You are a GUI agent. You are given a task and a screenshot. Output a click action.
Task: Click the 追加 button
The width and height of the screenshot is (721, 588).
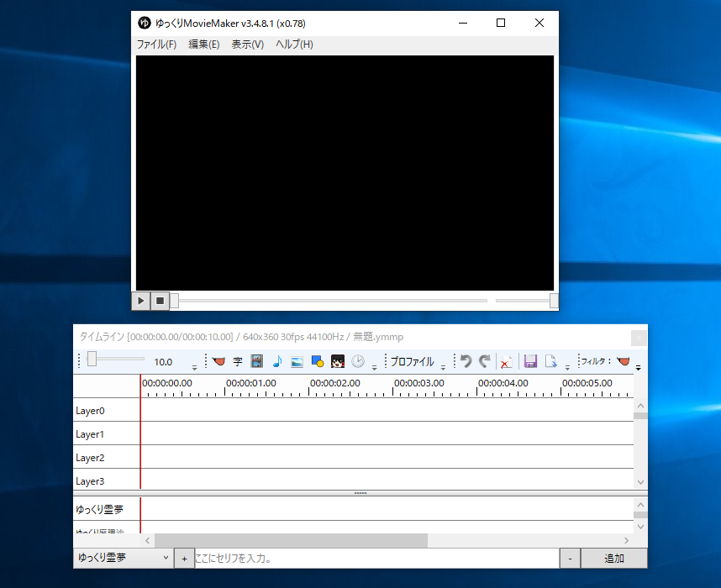click(614, 559)
